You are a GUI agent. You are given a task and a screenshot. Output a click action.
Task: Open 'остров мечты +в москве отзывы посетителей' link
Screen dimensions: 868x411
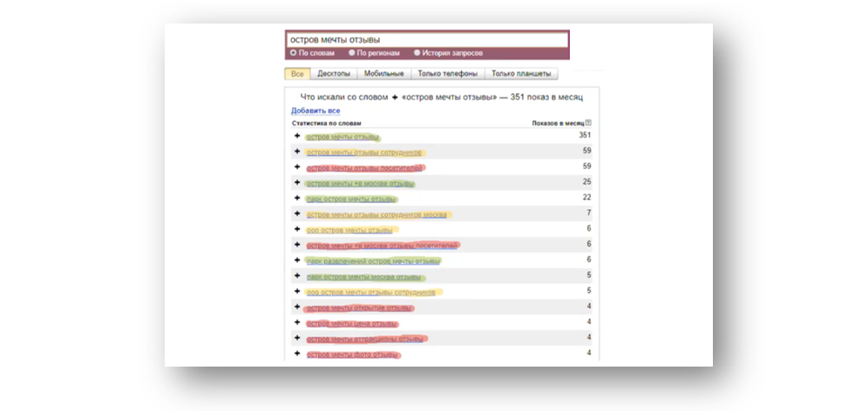click(x=382, y=246)
